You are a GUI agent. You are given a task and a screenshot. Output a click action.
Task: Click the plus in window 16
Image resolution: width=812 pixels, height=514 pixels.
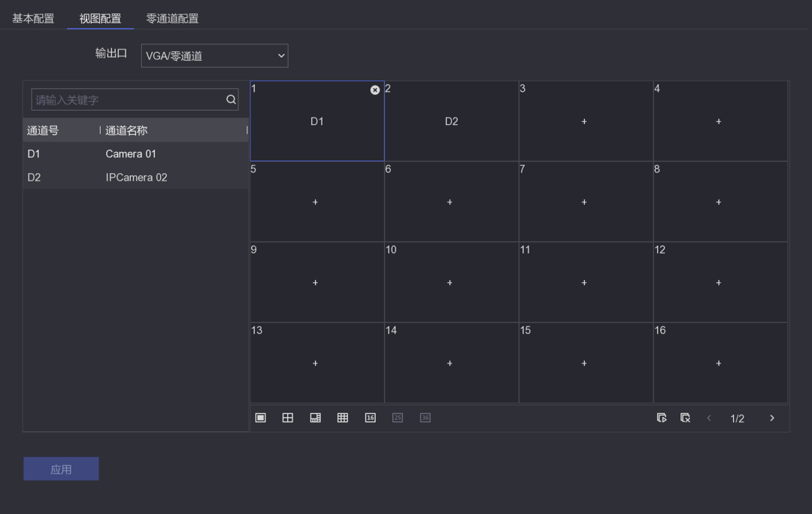point(719,363)
